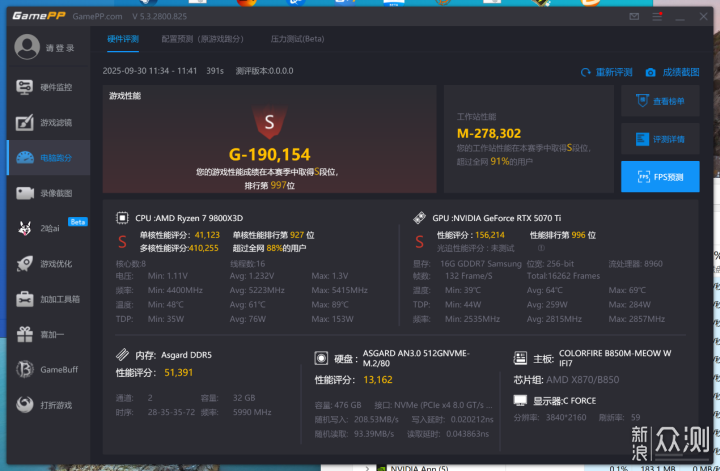Click the memory 内存 icon

coord(122,354)
